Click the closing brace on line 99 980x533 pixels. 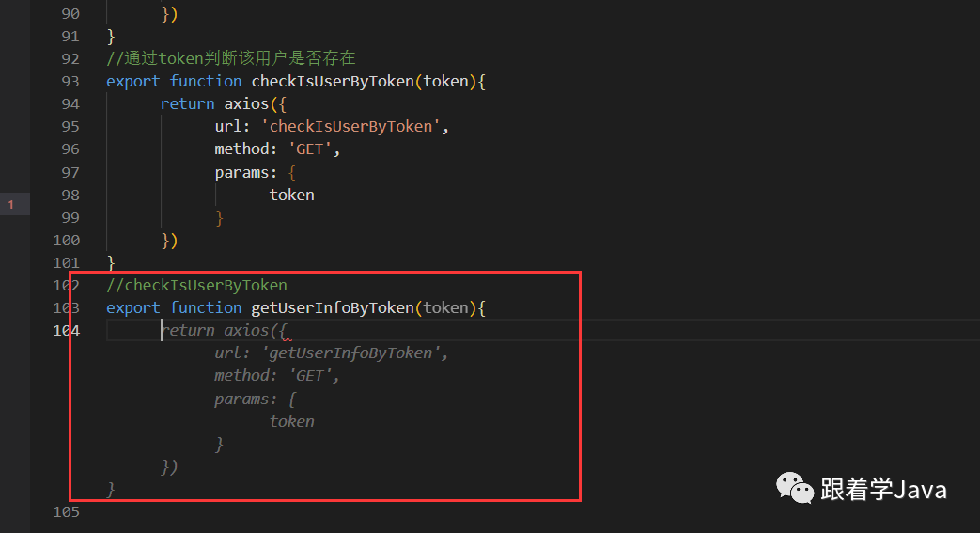coord(219,218)
